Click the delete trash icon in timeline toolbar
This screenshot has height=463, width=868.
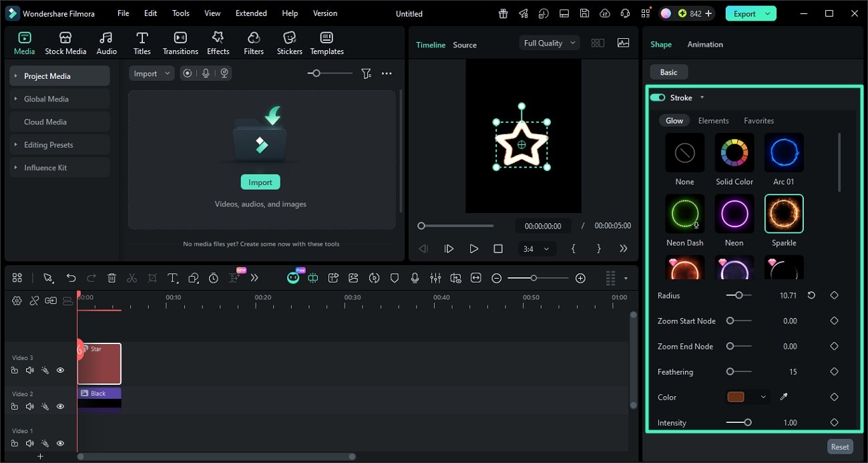pyautogui.click(x=112, y=278)
